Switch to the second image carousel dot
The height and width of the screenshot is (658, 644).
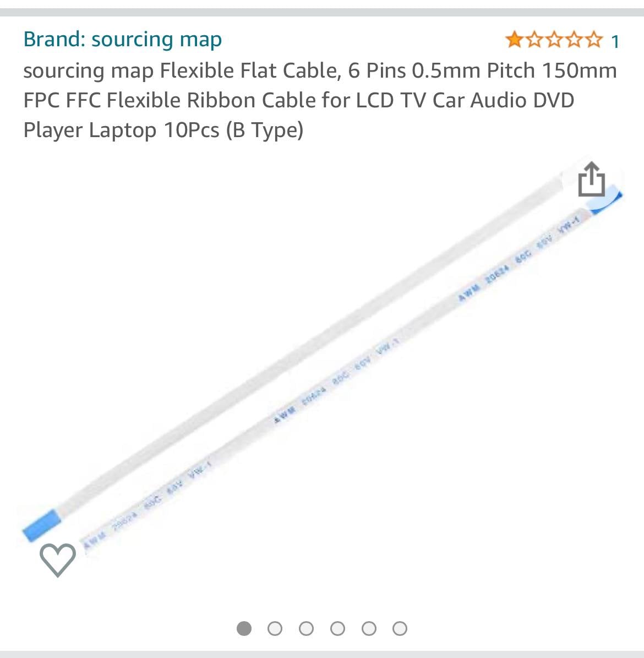click(275, 628)
